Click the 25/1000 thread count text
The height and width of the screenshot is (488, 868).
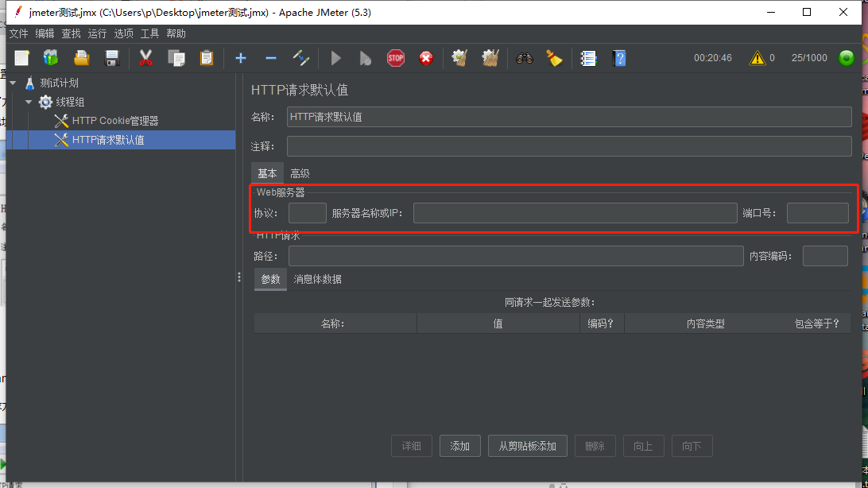click(x=809, y=58)
